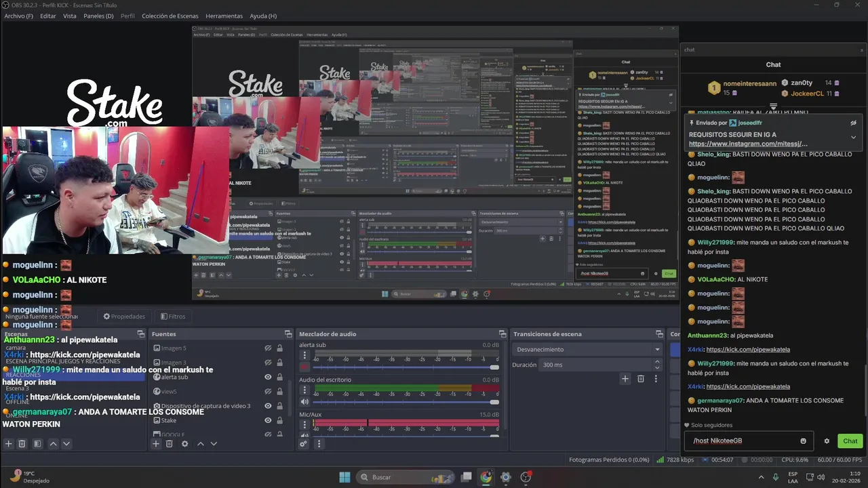
Task: Open Editar menu
Action: coord(48,16)
